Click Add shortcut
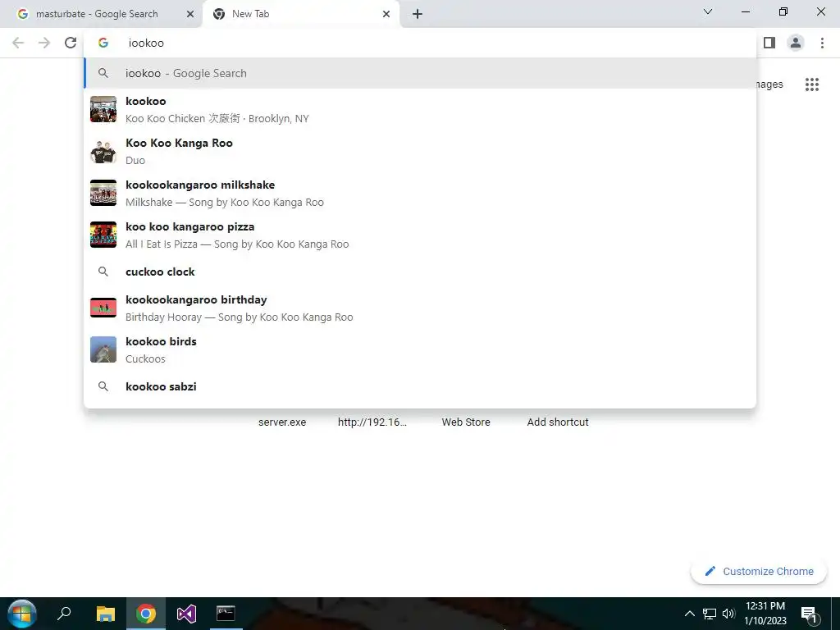This screenshot has height=630, width=840. click(558, 422)
